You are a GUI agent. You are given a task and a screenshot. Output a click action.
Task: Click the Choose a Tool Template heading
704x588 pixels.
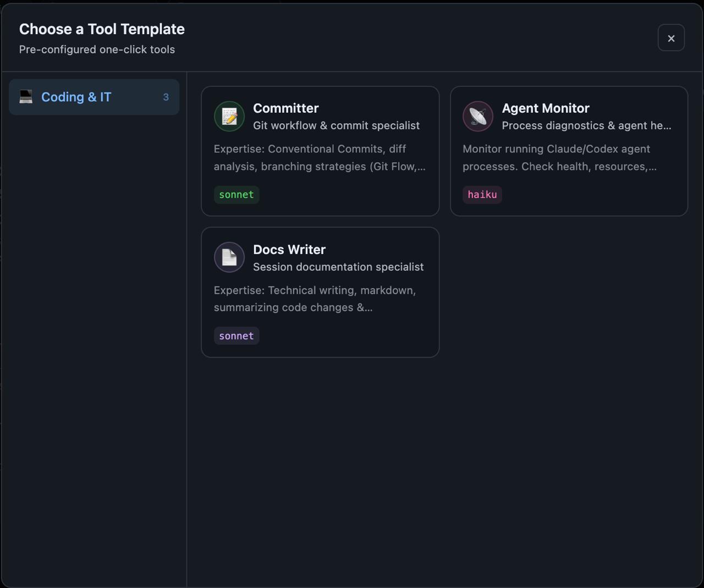point(102,29)
